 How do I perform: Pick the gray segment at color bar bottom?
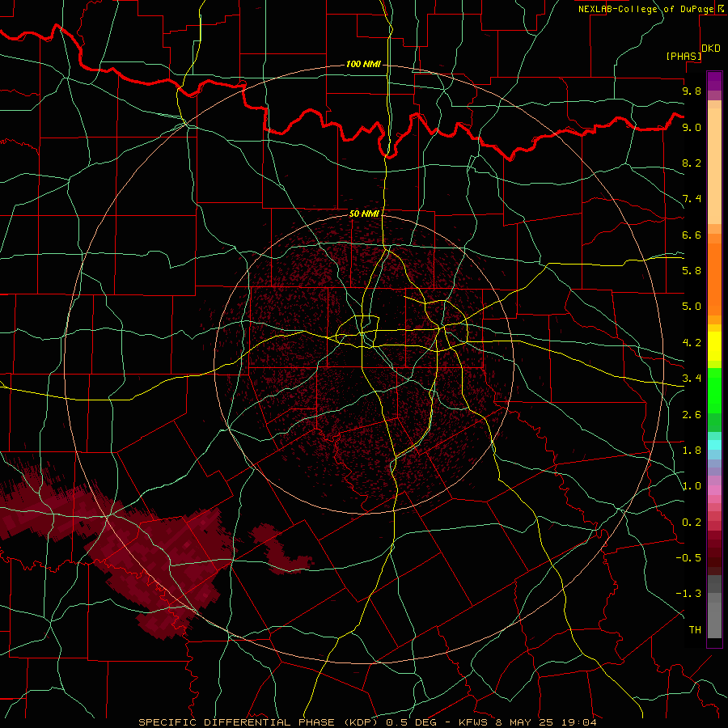point(714,617)
